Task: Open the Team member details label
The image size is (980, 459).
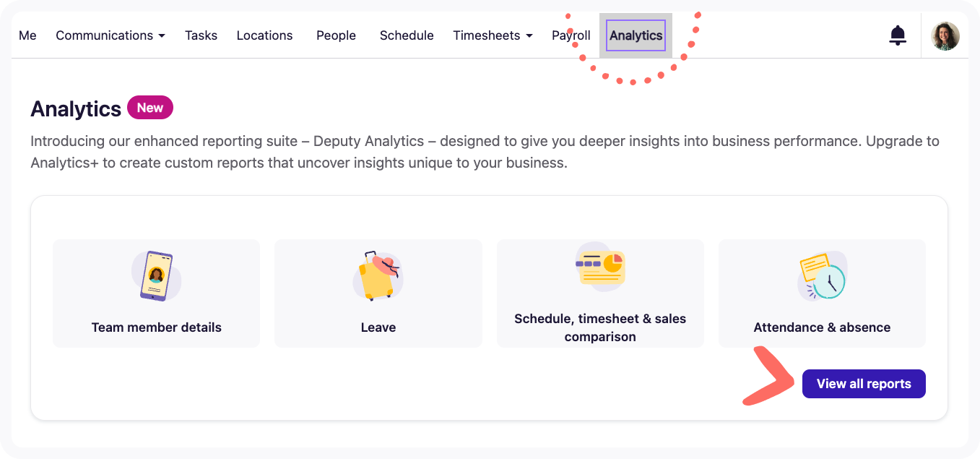Action: [x=156, y=327]
